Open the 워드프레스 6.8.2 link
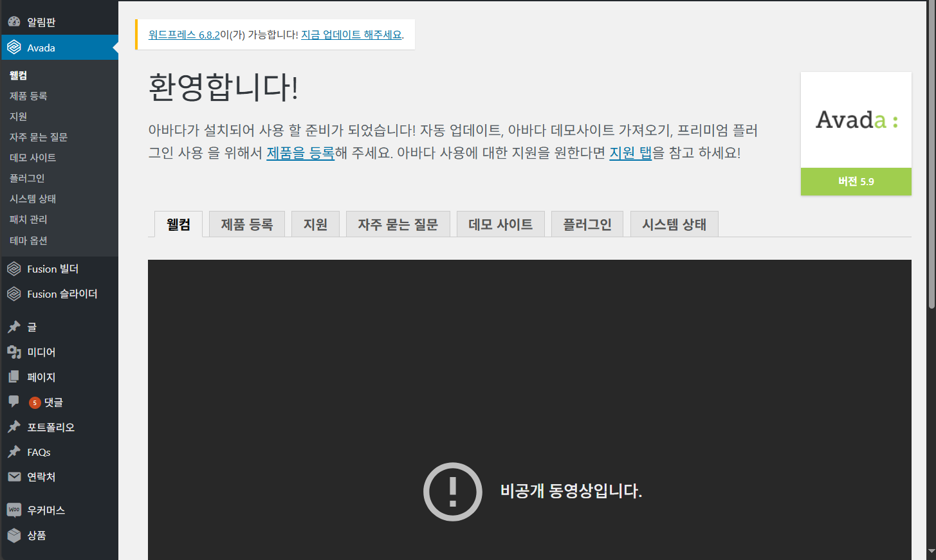The width and height of the screenshot is (936, 560). coord(184,35)
